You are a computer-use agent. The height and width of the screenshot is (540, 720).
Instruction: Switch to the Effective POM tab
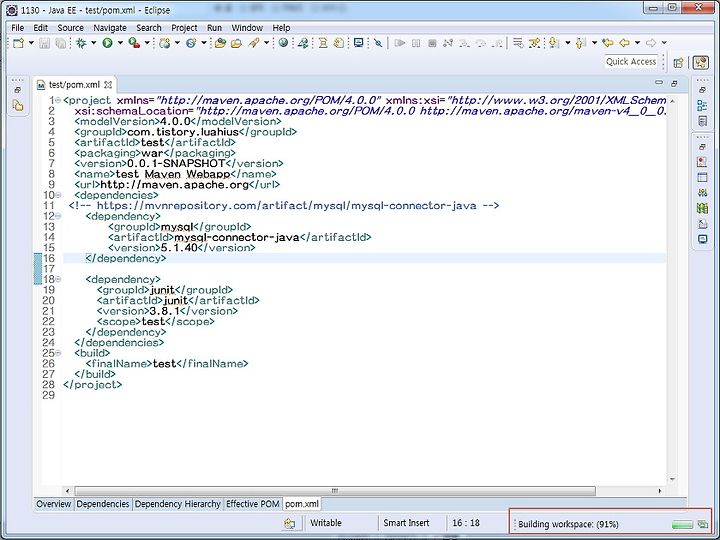[253, 504]
